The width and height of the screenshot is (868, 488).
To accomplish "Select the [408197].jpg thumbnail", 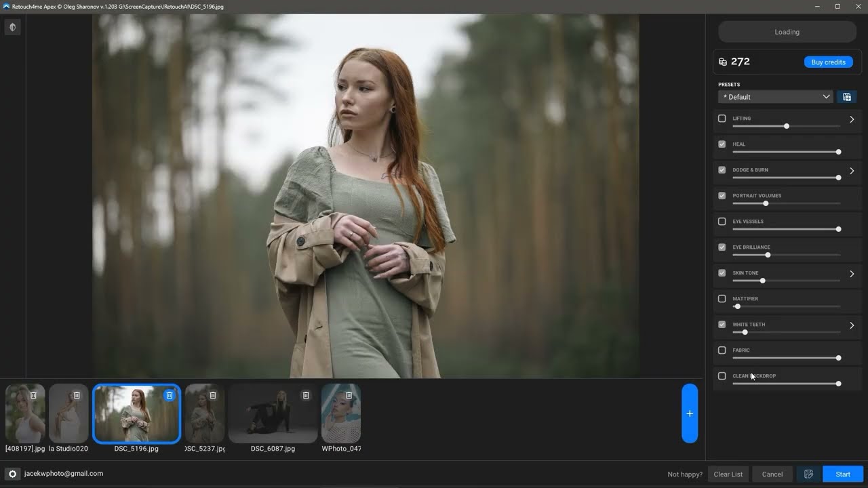I will [25, 413].
